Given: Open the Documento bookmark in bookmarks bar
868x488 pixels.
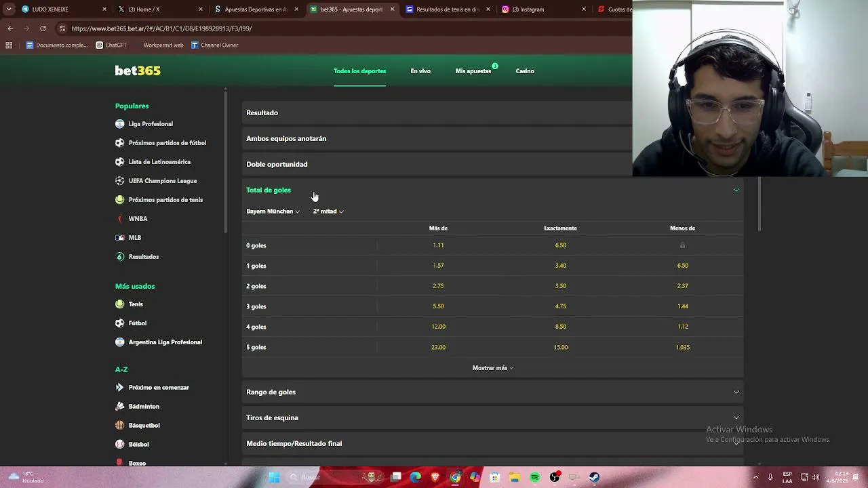Looking at the screenshot, I should click(x=56, y=45).
